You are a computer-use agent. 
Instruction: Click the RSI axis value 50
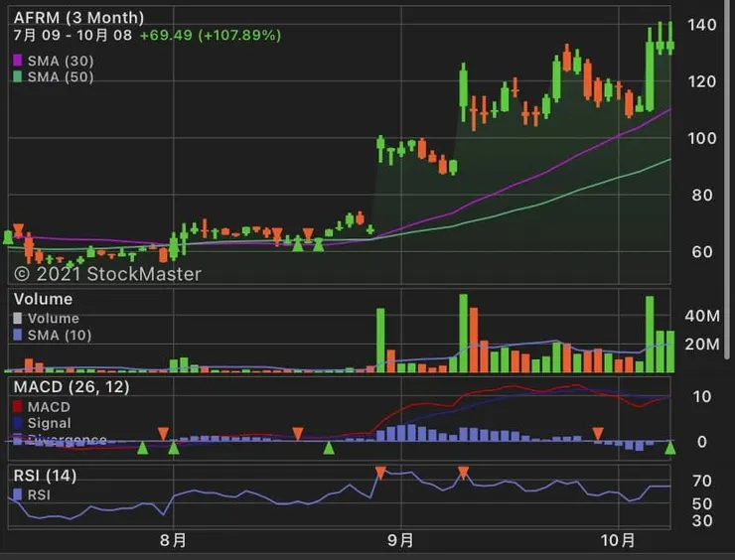[702, 504]
